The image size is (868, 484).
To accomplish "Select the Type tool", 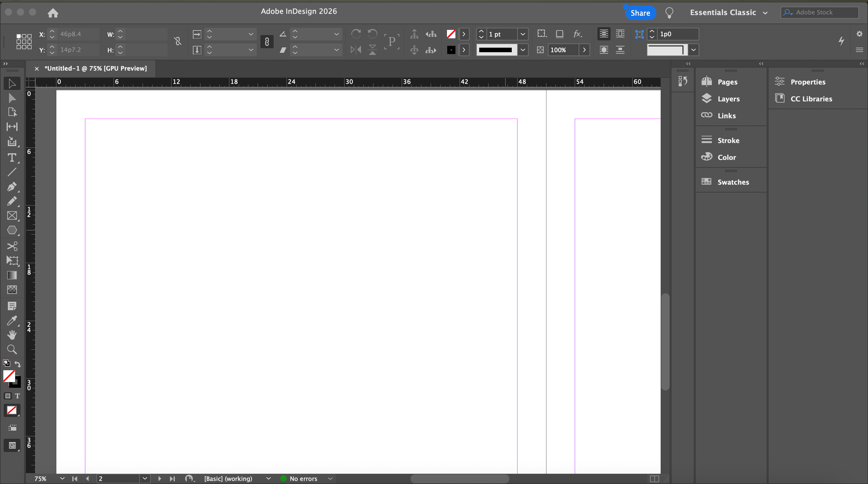I will [12, 158].
